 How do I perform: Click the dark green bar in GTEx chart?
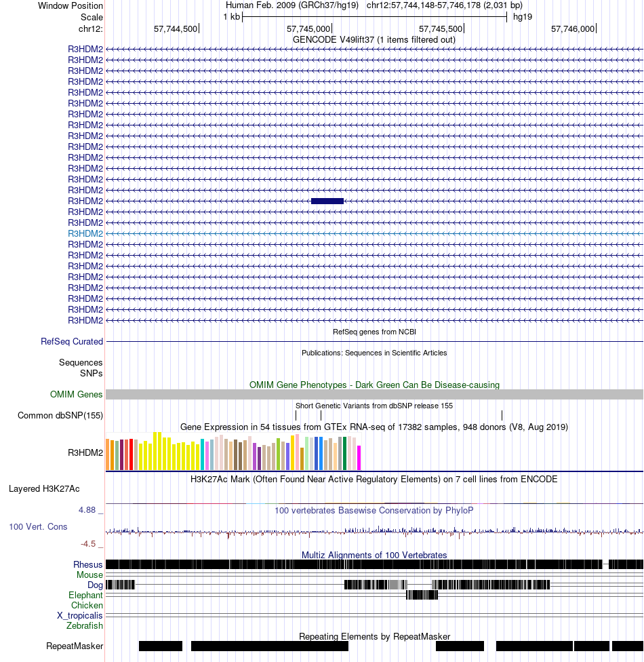345,454
